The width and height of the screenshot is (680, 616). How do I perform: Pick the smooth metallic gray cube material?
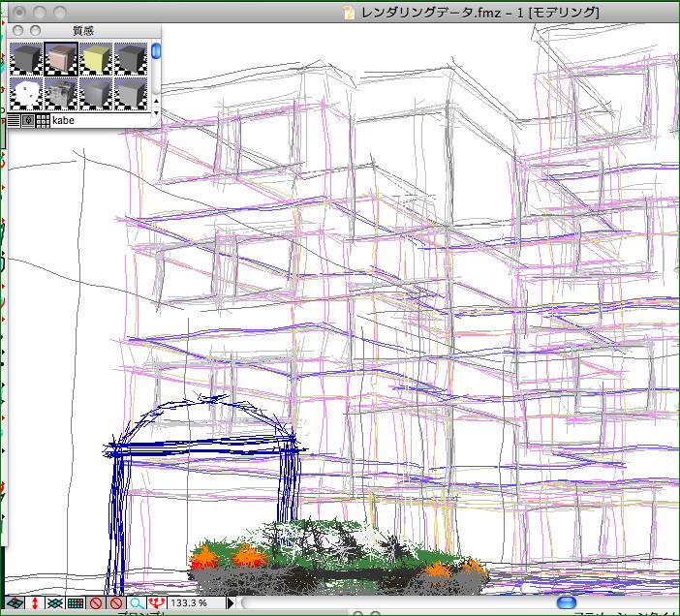pos(96,94)
